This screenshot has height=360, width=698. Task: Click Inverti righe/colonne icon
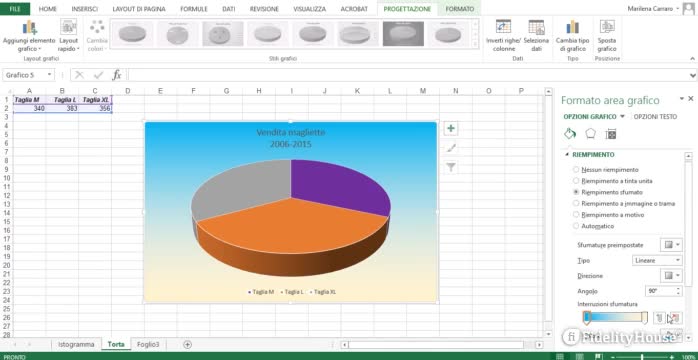(503, 28)
